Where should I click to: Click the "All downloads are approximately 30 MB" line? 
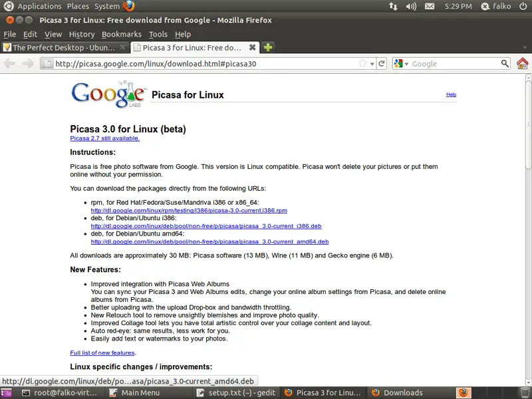pos(231,255)
